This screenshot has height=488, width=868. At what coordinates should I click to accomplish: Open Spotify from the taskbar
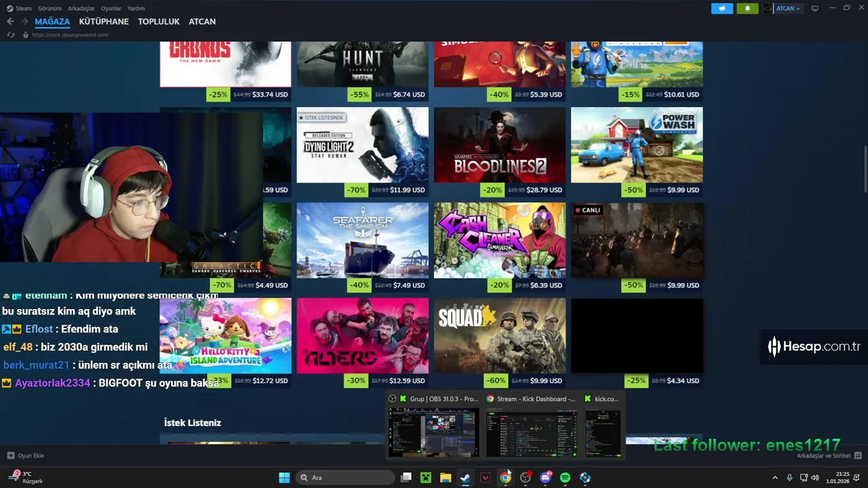566,477
